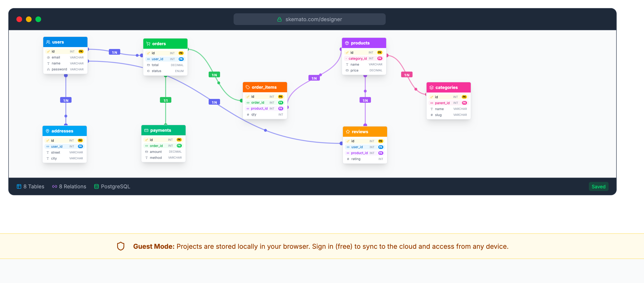
Task: Click the orders table cart icon
Action: (148, 44)
